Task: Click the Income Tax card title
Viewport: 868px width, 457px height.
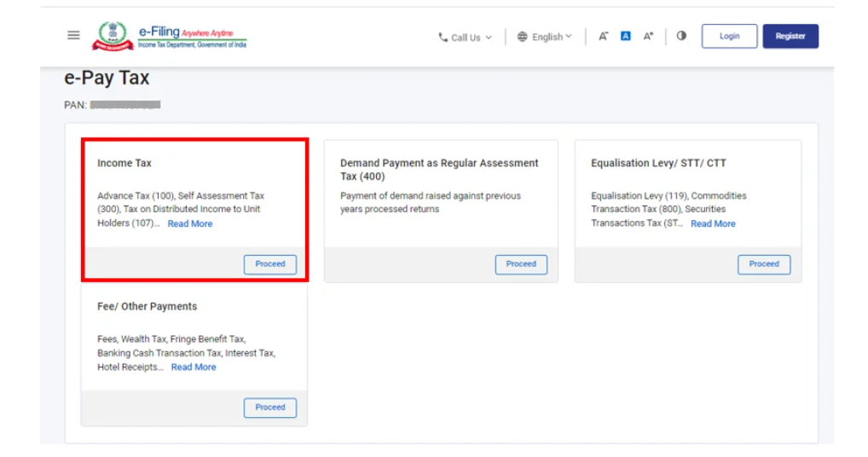Action: 124,163
